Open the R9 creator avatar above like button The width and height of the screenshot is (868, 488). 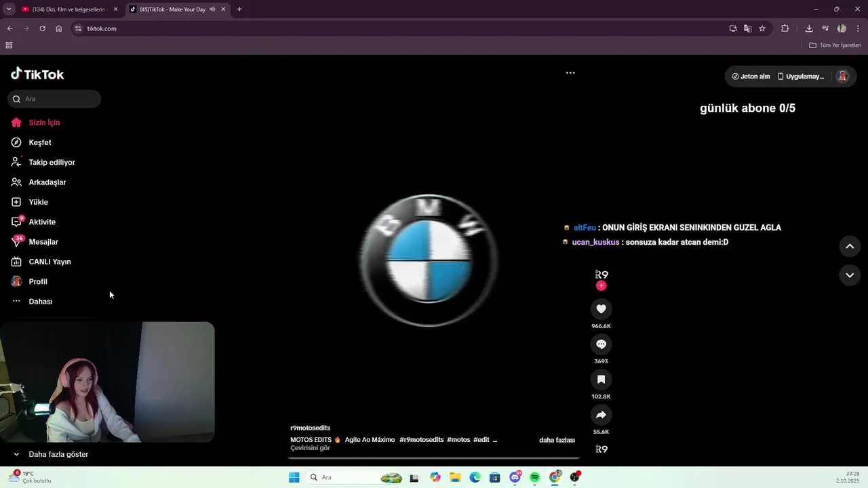pos(601,274)
